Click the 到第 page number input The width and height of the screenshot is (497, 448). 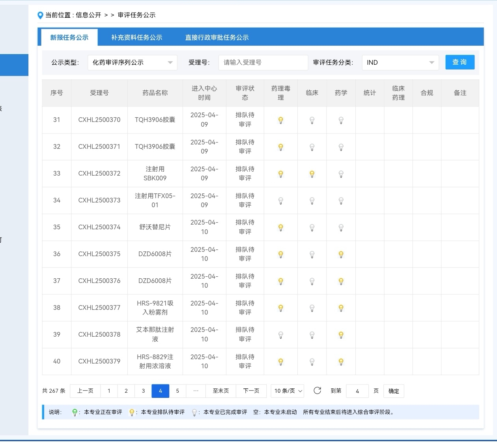point(357,391)
